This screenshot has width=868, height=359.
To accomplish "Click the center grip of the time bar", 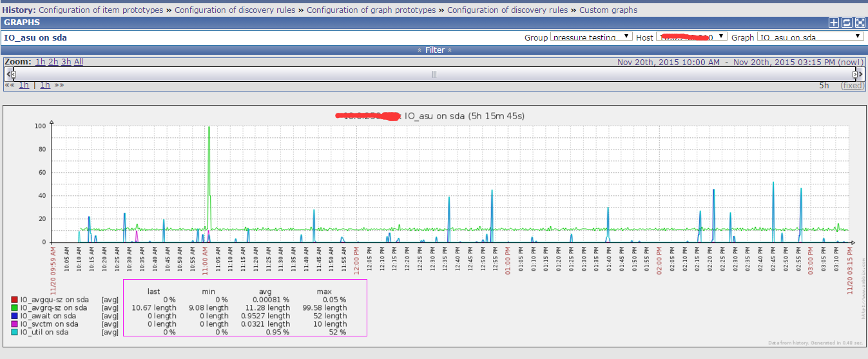I will (434, 74).
